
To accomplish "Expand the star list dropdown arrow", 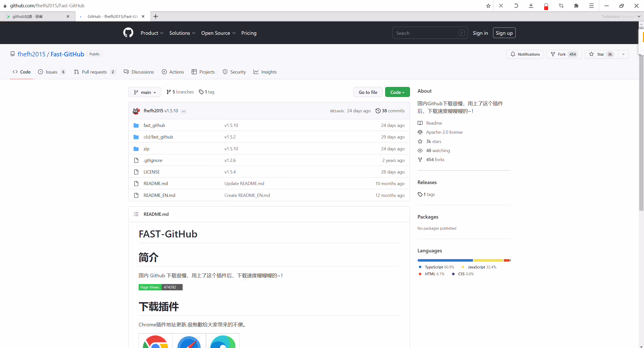I will 623,54.
